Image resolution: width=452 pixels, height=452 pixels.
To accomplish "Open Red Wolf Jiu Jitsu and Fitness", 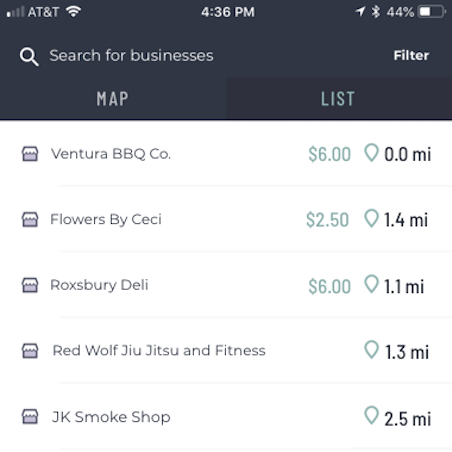I will point(226,351).
